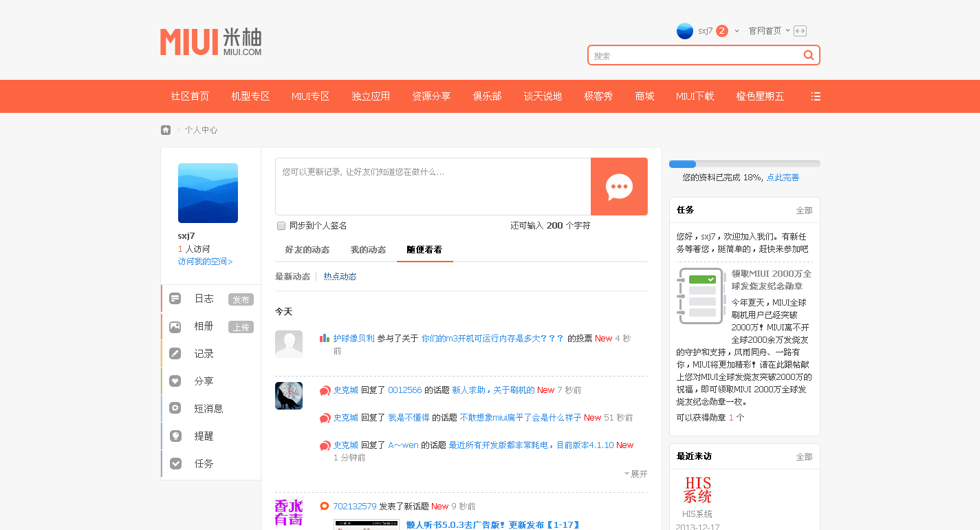
Task: Select 热点动态 filter
Action: click(340, 277)
